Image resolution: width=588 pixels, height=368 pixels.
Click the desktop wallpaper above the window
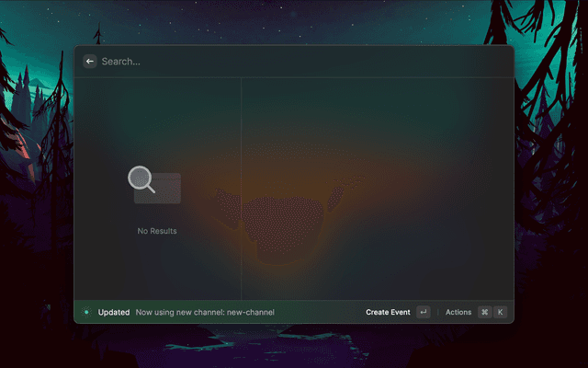294,23
